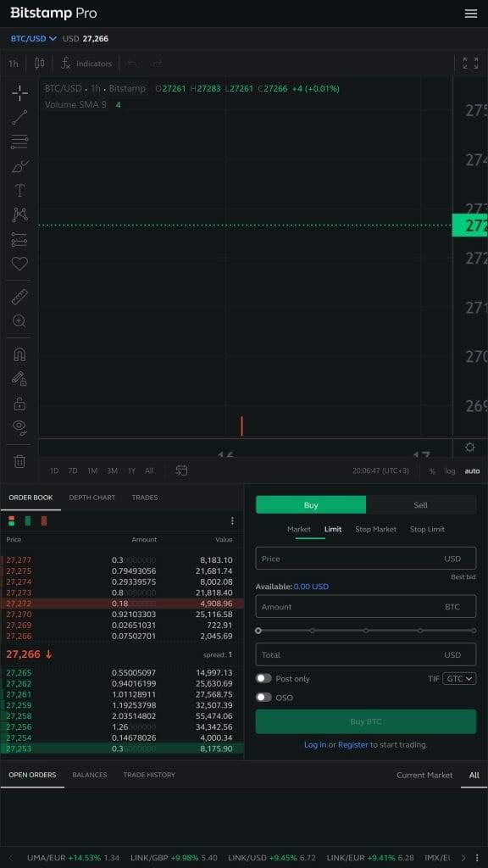Image resolution: width=488 pixels, height=868 pixels.
Task: Open the TIF GTC dropdown
Action: pyautogui.click(x=459, y=678)
